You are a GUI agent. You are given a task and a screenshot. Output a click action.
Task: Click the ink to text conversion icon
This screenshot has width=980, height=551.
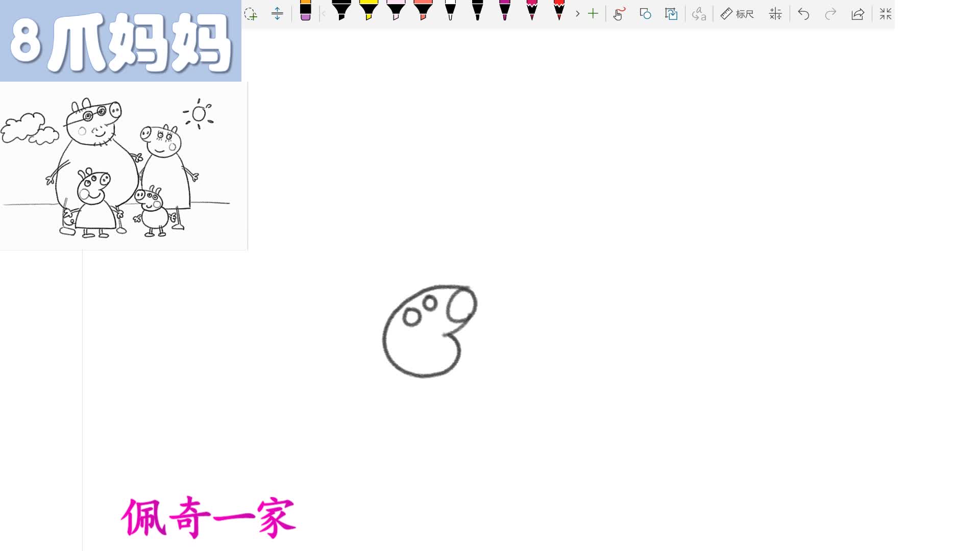point(699,14)
